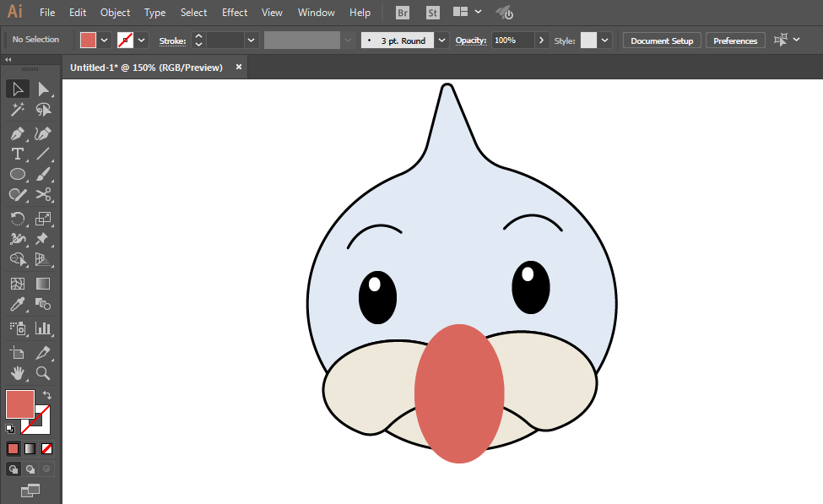Open Adobe Bridge via Br icon
The width and height of the screenshot is (823, 504).
point(403,13)
